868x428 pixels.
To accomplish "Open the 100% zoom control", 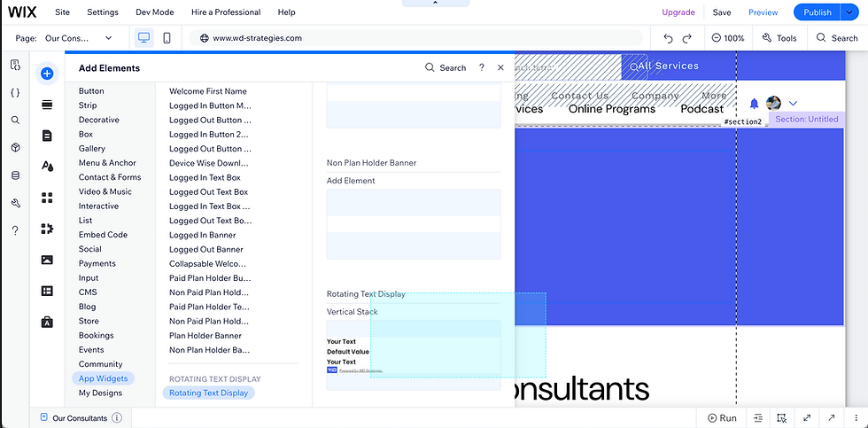I will (x=728, y=38).
